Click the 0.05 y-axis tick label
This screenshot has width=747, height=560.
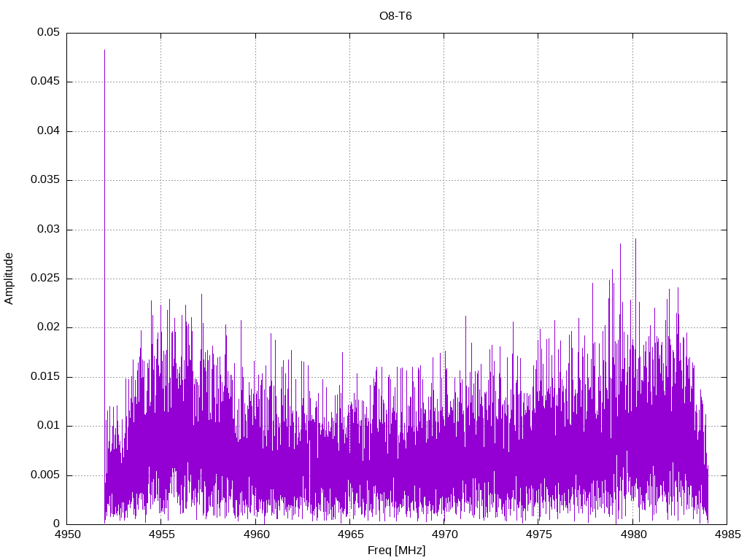[x=48, y=33]
